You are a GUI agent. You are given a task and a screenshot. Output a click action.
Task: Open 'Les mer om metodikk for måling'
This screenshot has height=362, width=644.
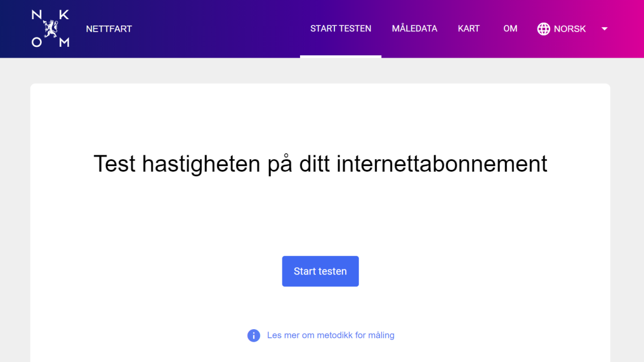(x=330, y=335)
